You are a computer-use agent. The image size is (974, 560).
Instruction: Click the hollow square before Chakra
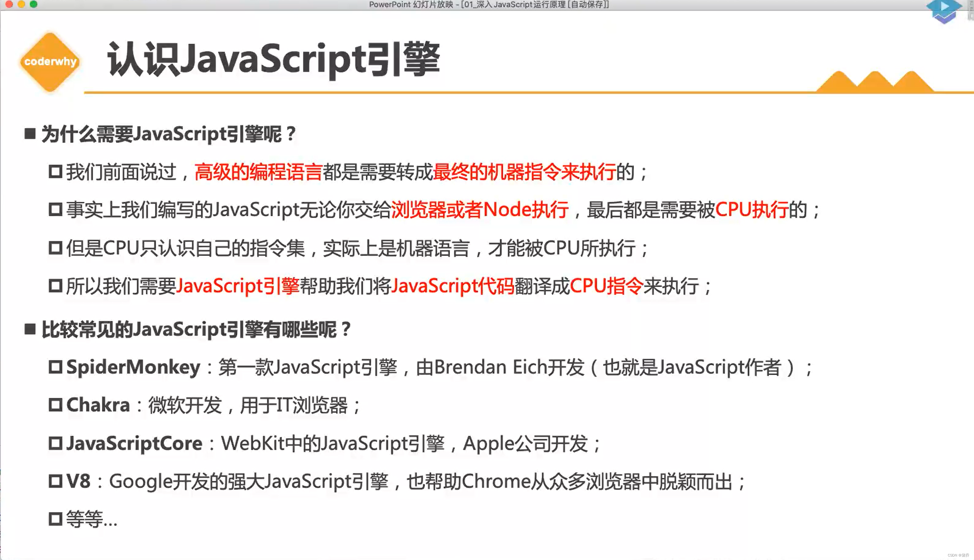[x=56, y=405]
